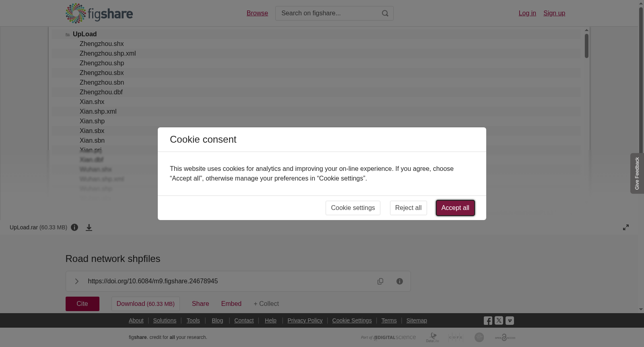Click the UpLoad folder icon
Image resolution: width=644 pixels, height=347 pixels.
click(68, 35)
